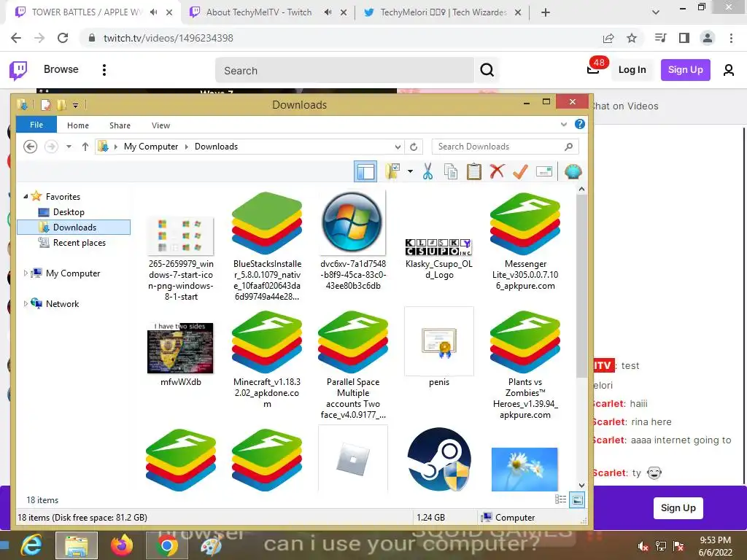Click the Twitch logo home icon

click(x=18, y=71)
